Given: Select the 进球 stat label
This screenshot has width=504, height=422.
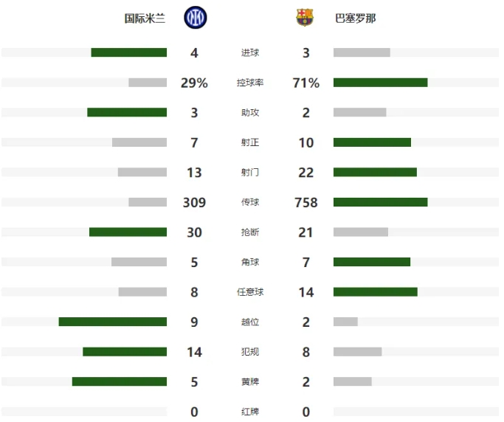Looking at the screenshot, I should point(250,52).
